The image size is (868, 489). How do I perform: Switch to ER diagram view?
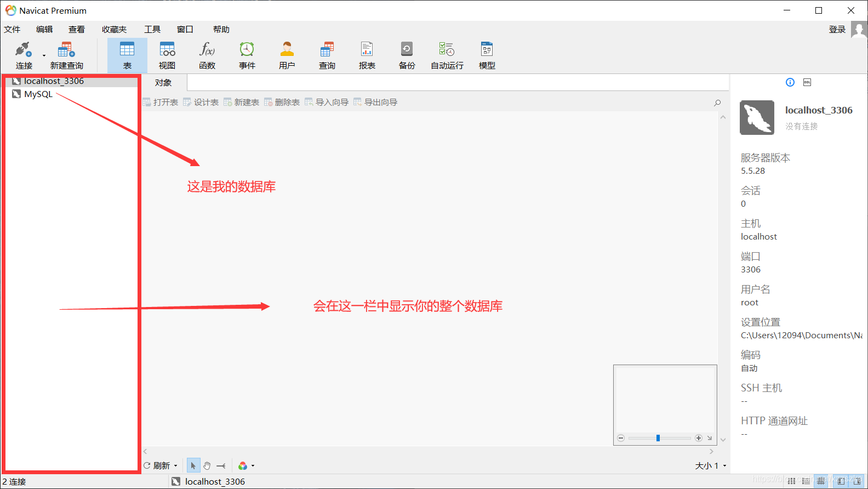click(821, 481)
